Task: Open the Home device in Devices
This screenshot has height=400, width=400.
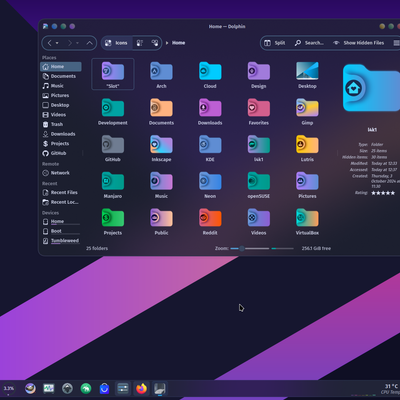Action: pos(61,222)
